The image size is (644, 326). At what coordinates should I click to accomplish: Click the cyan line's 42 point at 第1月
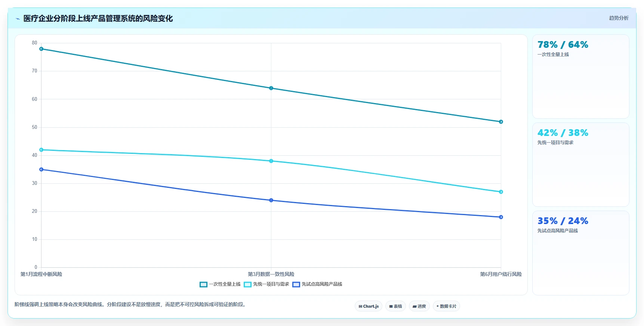41,150
